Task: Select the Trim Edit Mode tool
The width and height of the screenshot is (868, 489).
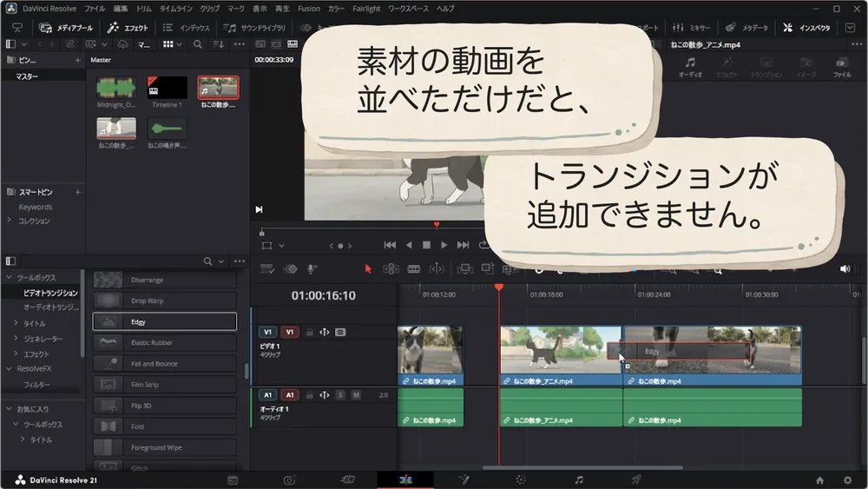Action: pos(391,269)
